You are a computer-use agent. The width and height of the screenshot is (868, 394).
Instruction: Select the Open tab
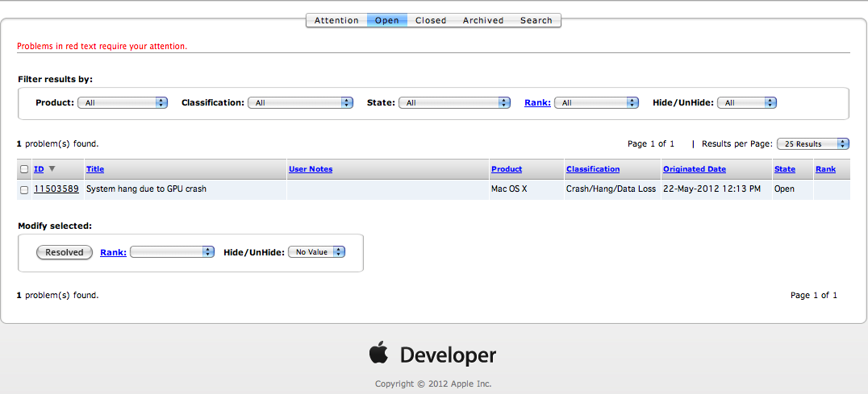387,20
